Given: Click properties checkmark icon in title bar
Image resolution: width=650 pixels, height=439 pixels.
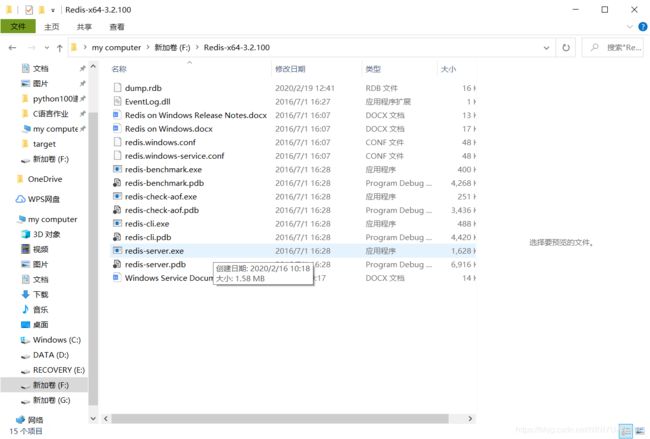Looking at the screenshot, I should coord(29,10).
